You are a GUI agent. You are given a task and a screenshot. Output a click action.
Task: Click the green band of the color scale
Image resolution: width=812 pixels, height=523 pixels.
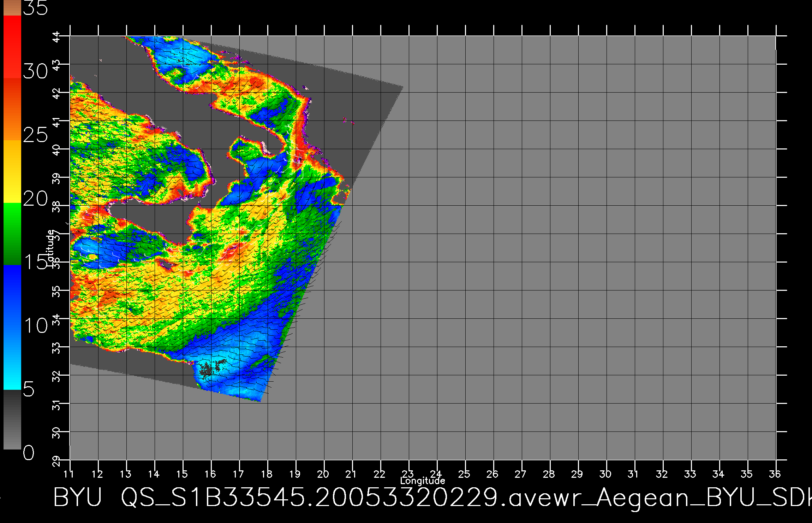pos(12,234)
